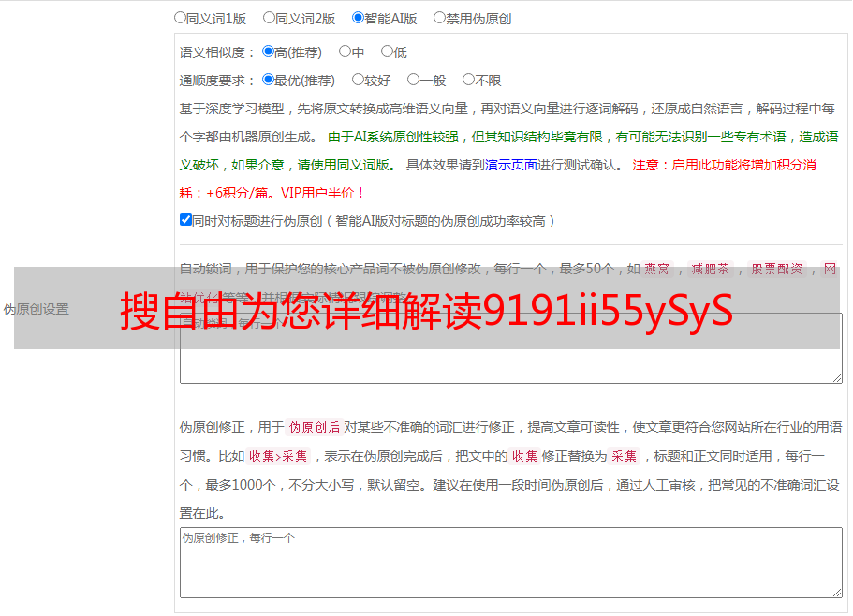Viewport: 853px width, 616px height.
Task: Set 通顺度要求 to 不限
Action: tap(468, 80)
